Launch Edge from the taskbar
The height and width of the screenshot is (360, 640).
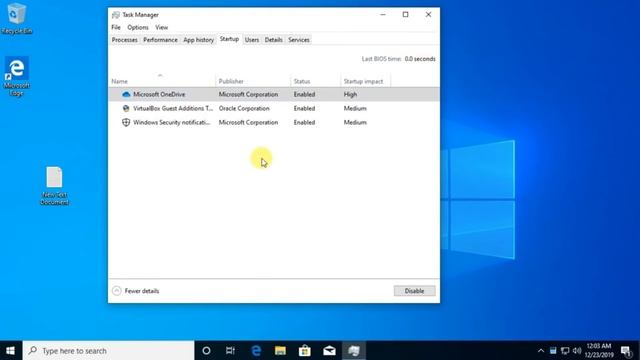tap(256, 351)
